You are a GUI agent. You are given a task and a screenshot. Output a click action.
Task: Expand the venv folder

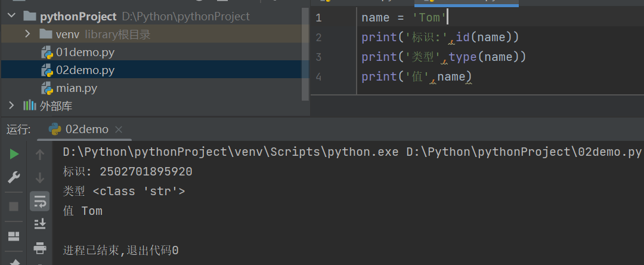[x=27, y=34]
